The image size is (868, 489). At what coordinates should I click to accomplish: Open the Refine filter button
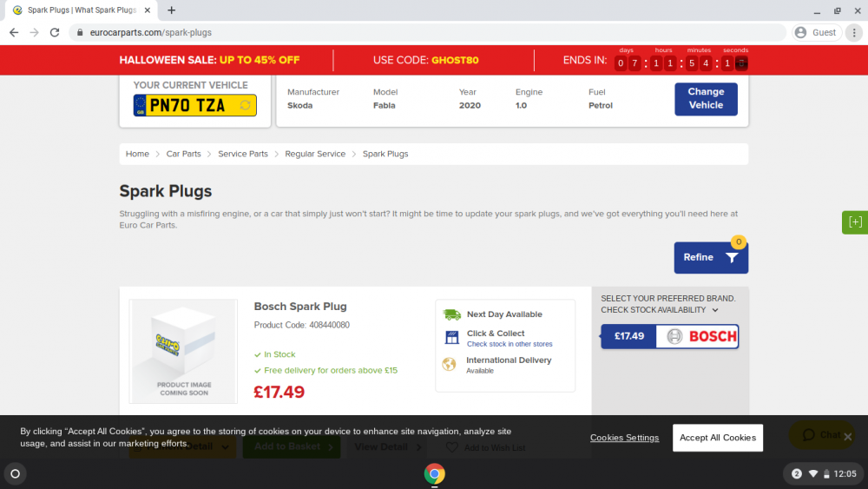711,257
